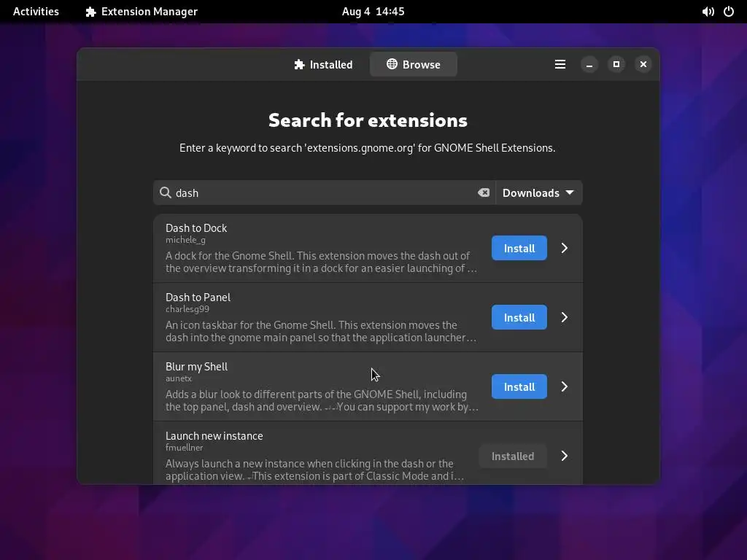Expand Dash to Panel details chevron

coord(565,317)
